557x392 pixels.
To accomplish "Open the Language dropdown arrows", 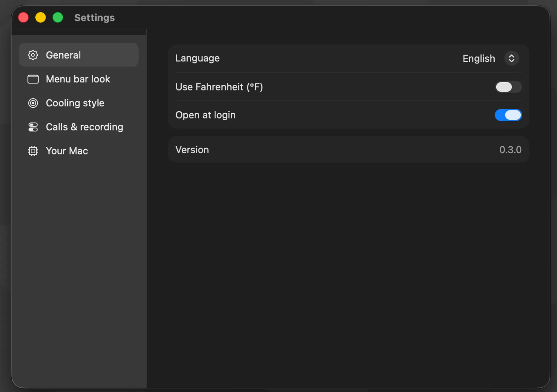I will (x=511, y=58).
